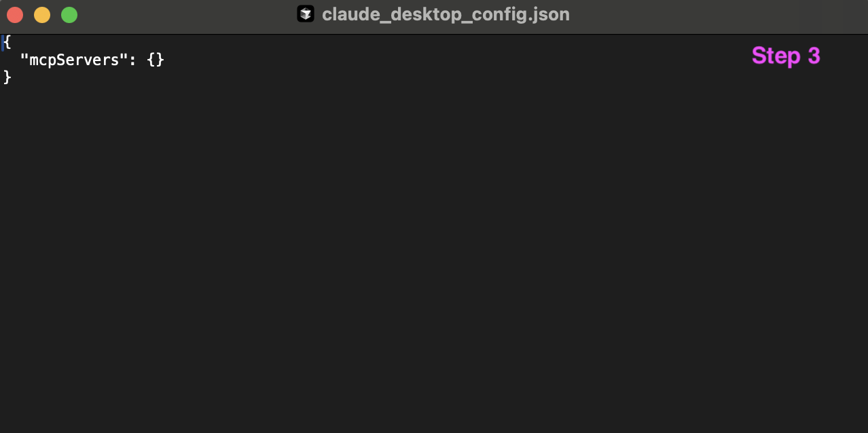Viewport: 868px width, 433px height.
Task: Click empty title bar space right of filename
Action: click(x=713, y=15)
